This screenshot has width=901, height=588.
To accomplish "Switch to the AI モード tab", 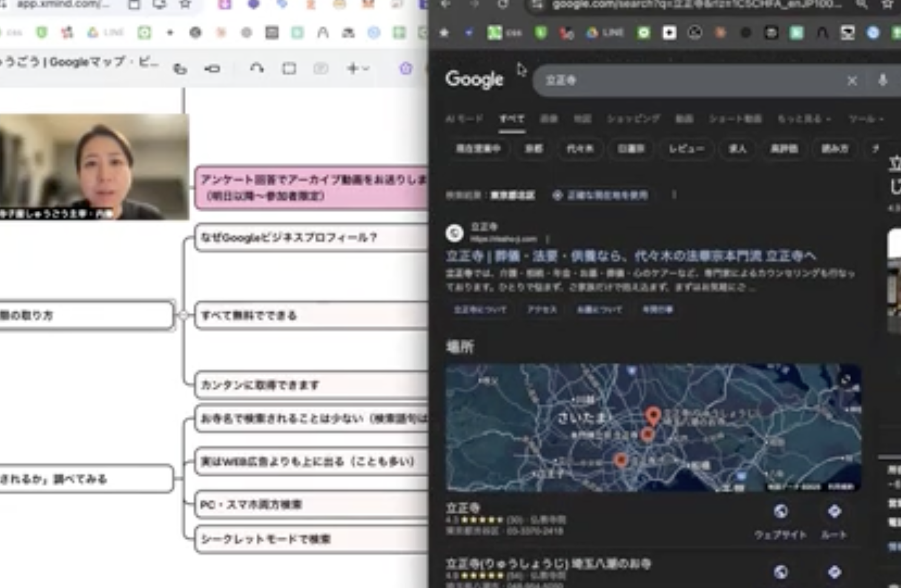I will pos(464,119).
